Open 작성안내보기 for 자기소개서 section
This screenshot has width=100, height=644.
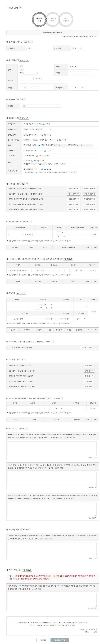(22, 429)
